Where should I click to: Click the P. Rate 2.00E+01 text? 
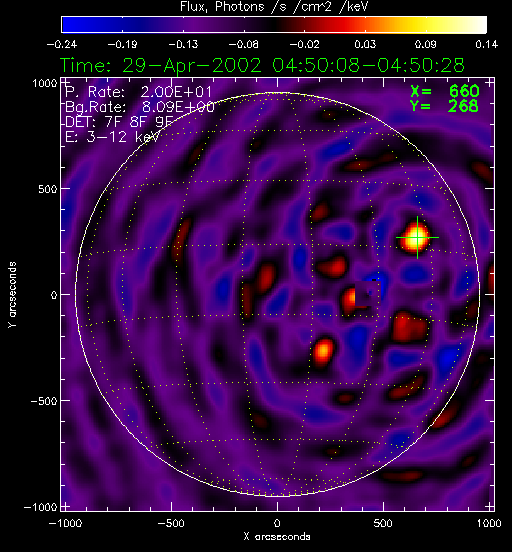click(x=139, y=92)
